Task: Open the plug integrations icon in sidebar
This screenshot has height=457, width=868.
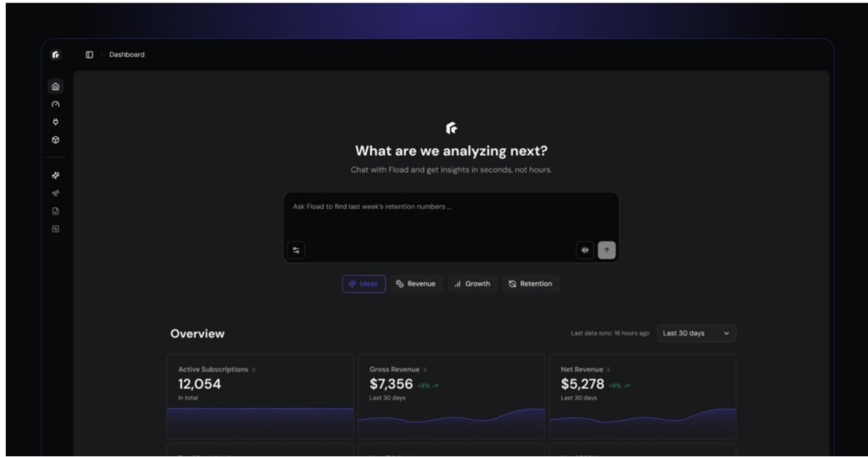Action: click(56, 122)
